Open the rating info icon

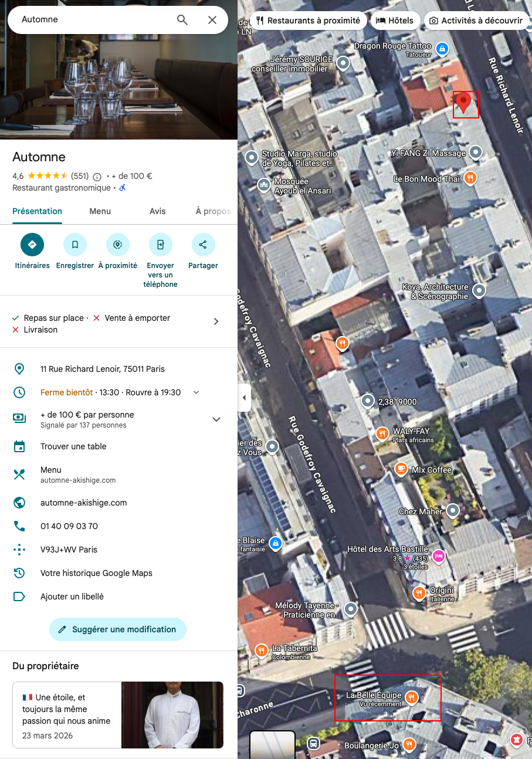pos(97,177)
